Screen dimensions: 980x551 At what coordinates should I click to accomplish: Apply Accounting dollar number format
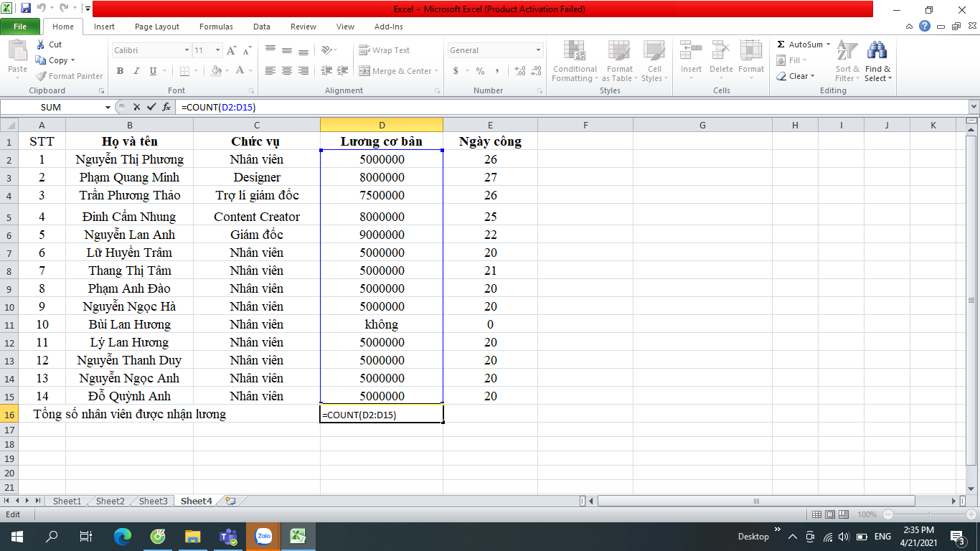pos(456,71)
